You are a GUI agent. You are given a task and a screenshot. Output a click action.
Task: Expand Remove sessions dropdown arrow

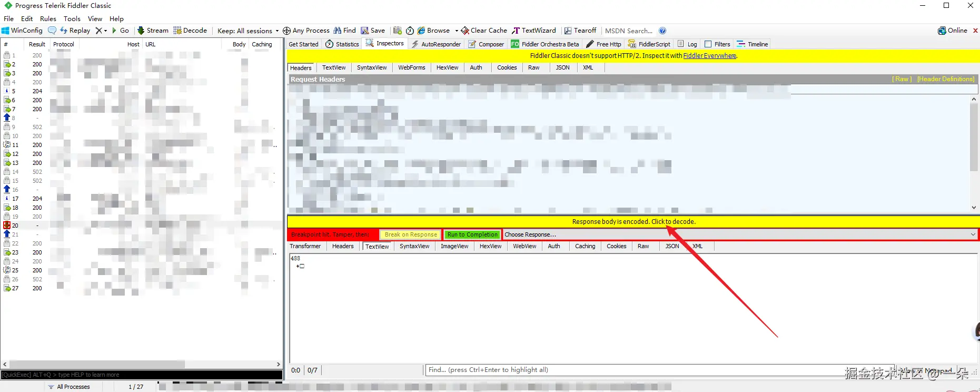(x=105, y=31)
